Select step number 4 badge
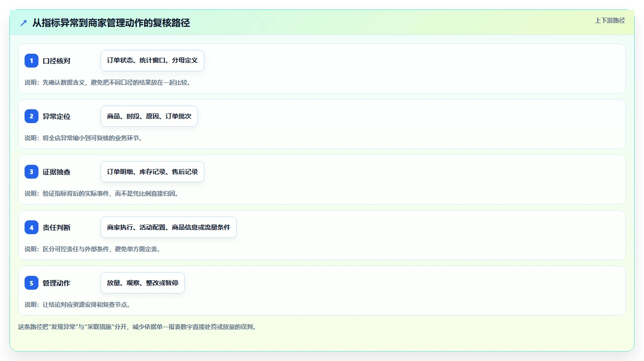This screenshot has width=644, height=361. click(x=32, y=227)
